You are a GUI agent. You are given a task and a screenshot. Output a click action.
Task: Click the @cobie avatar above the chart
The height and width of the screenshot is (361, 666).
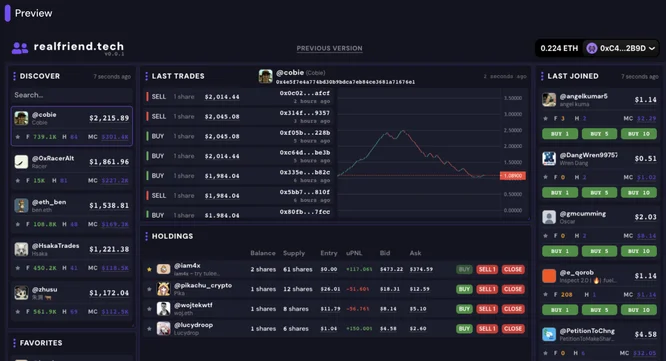pos(265,76)
